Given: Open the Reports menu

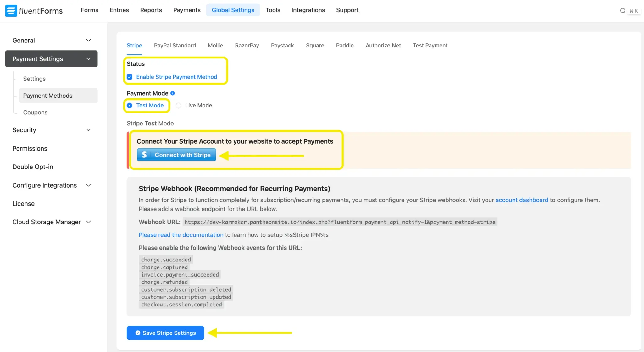Looking at the screenshot, I should [151, 10].
